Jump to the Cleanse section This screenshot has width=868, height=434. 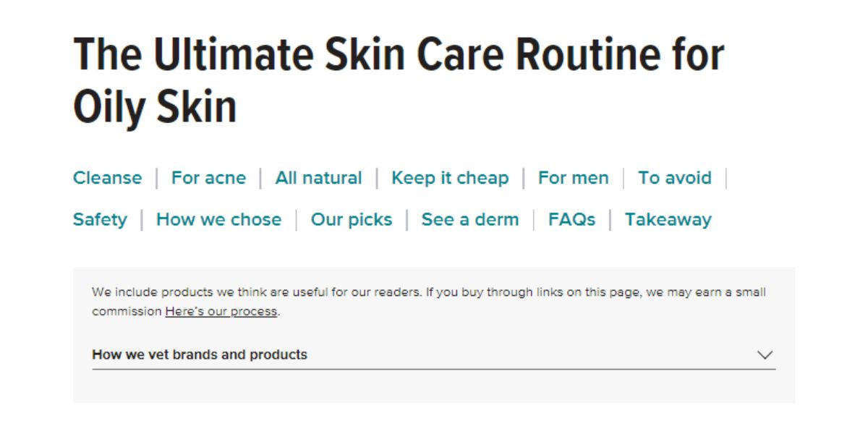[x=107, y=178]
